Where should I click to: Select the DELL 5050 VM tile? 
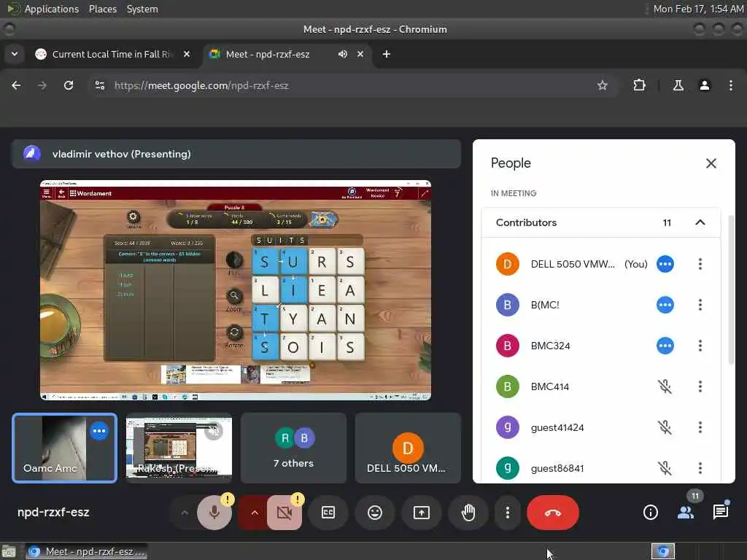(x=408, y=448)
